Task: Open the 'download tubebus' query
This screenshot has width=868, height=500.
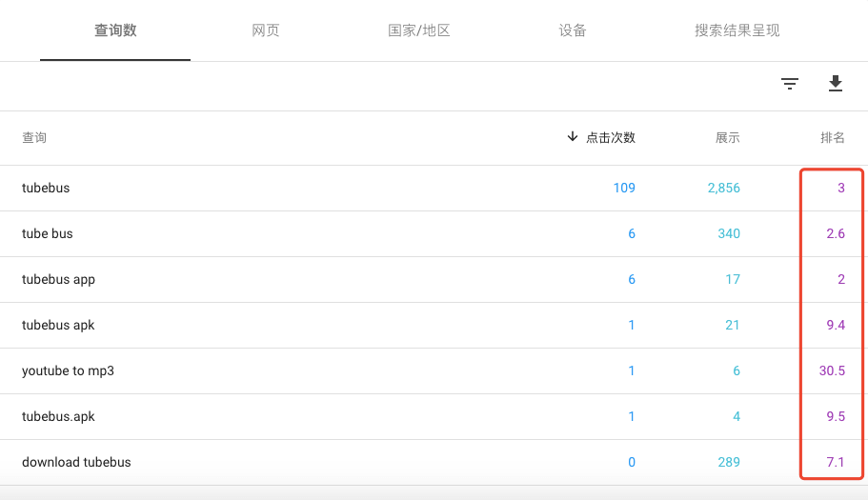Action: tap(76, 463)
